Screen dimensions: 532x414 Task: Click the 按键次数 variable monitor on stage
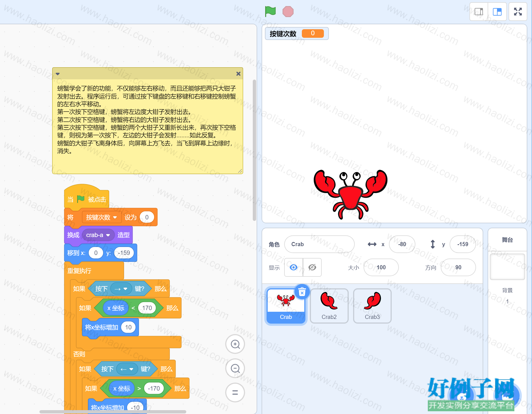[297, 34]
